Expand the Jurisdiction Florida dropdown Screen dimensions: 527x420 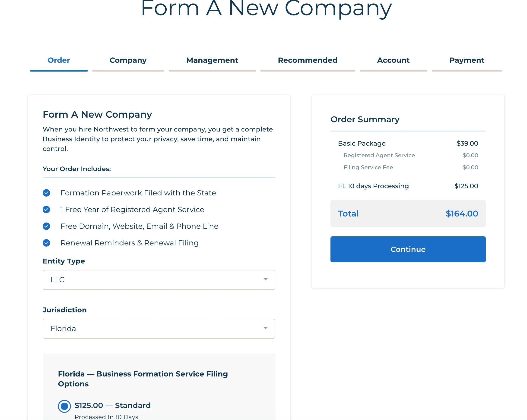[159, 329]
